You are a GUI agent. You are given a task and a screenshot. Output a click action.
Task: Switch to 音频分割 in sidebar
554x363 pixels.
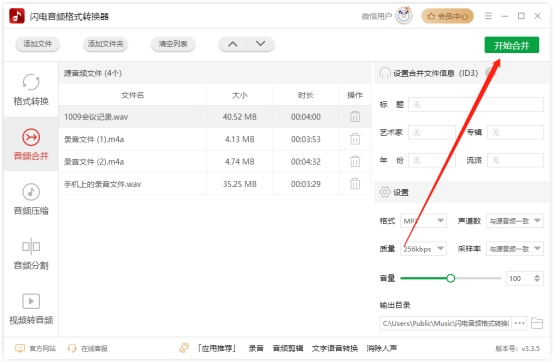coord(31,254)
